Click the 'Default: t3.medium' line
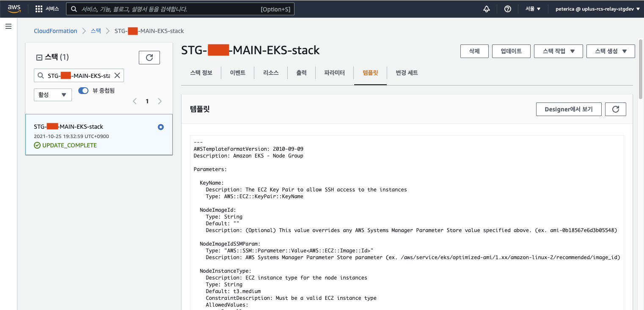 click(x=233, y=291)
